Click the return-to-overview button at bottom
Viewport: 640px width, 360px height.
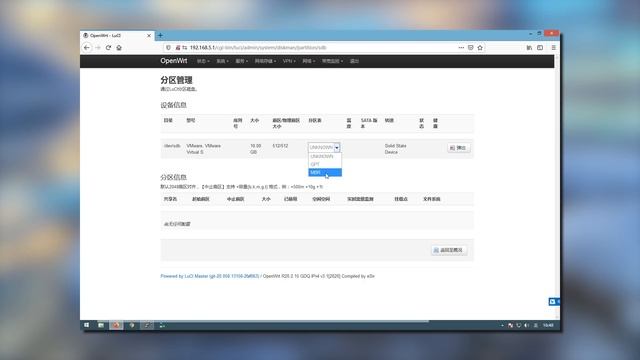(x=449, y=250)
